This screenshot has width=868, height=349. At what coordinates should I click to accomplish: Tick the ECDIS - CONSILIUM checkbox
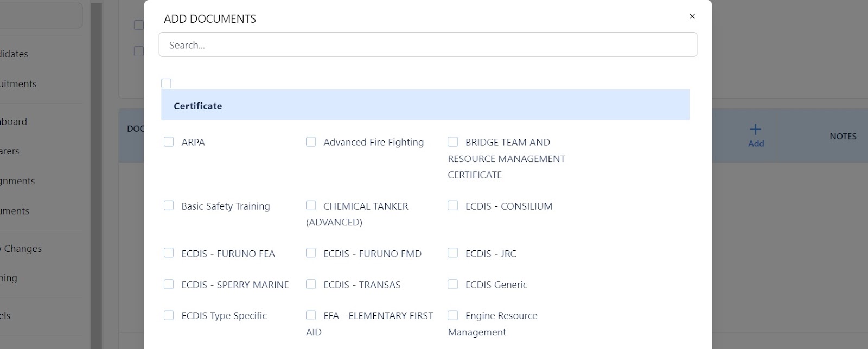coord(453,206)
